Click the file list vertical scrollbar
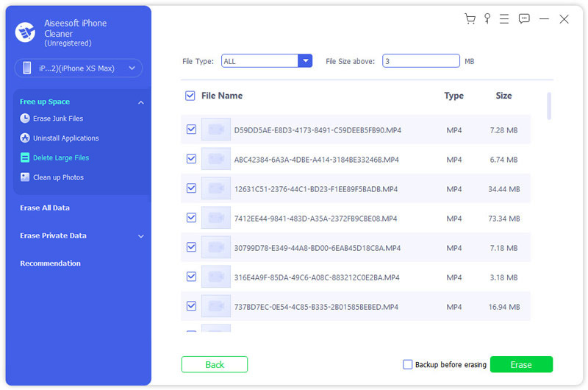Screen dimensions: 588x390 (x=549, y=106)
